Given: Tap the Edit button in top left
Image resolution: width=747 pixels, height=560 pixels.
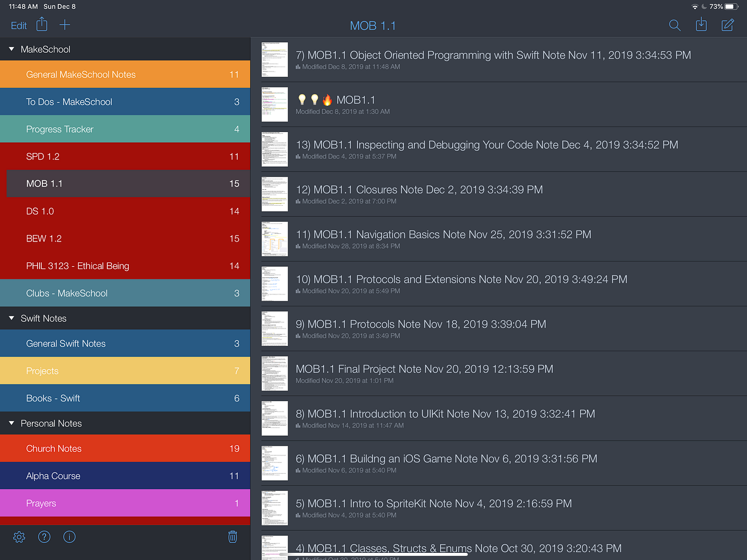Looking at the screenshot, I should pos(19,25).
